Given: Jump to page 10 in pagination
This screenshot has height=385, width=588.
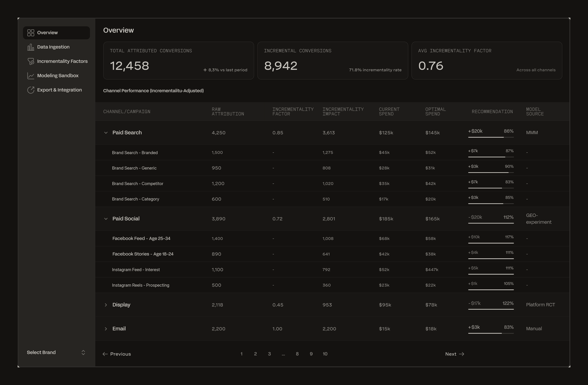Looking at the screenshot, I should pos(325,354).
